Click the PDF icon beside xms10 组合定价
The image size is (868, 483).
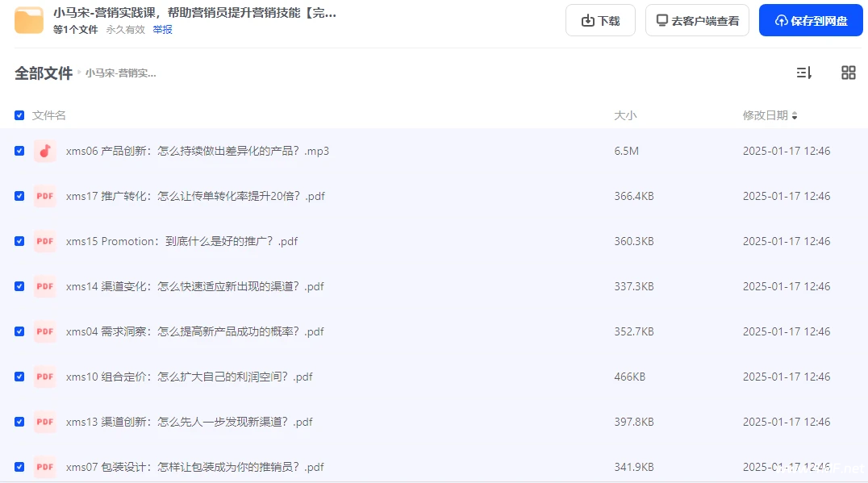point(44,377)
